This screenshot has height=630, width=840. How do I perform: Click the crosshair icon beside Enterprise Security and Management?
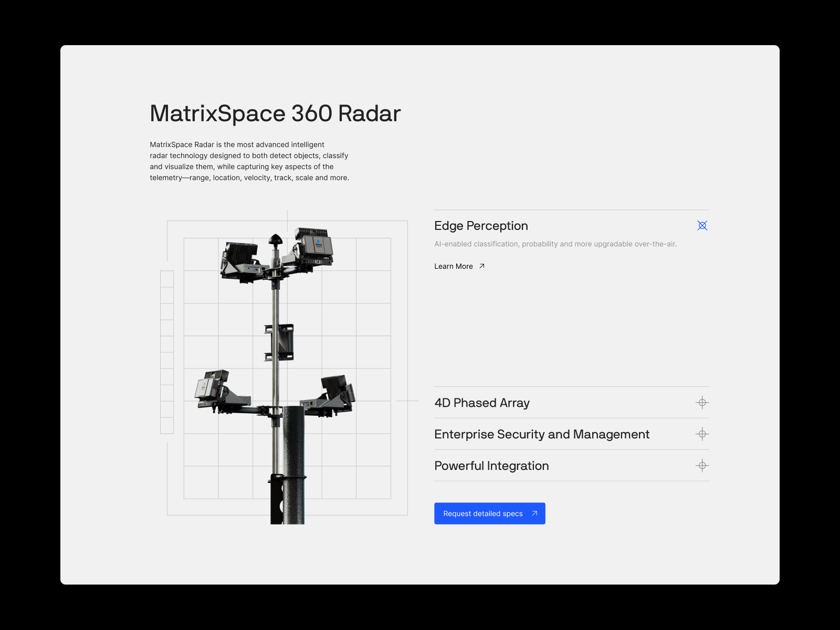click(x=702, y=434)
